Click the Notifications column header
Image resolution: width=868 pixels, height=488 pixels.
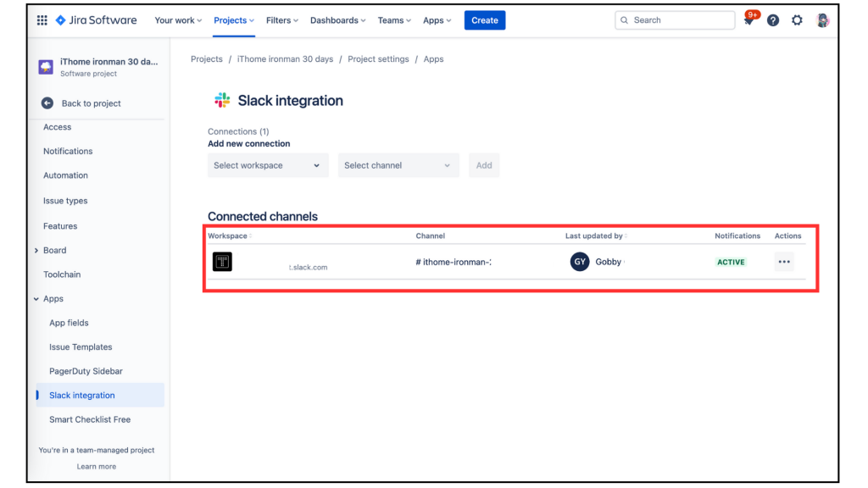tap(737, 236)
